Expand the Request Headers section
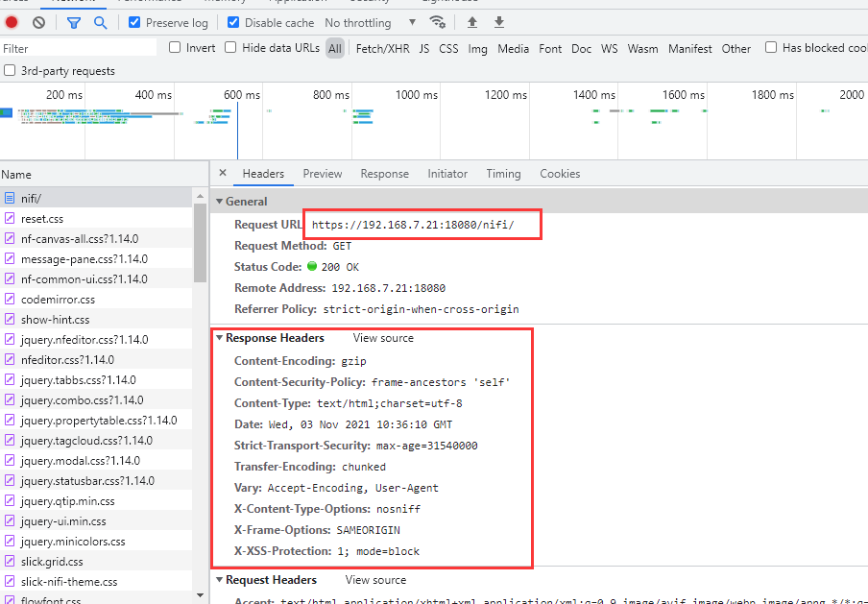The height and width of the screenshot is (604, 868). pos(221,580)
